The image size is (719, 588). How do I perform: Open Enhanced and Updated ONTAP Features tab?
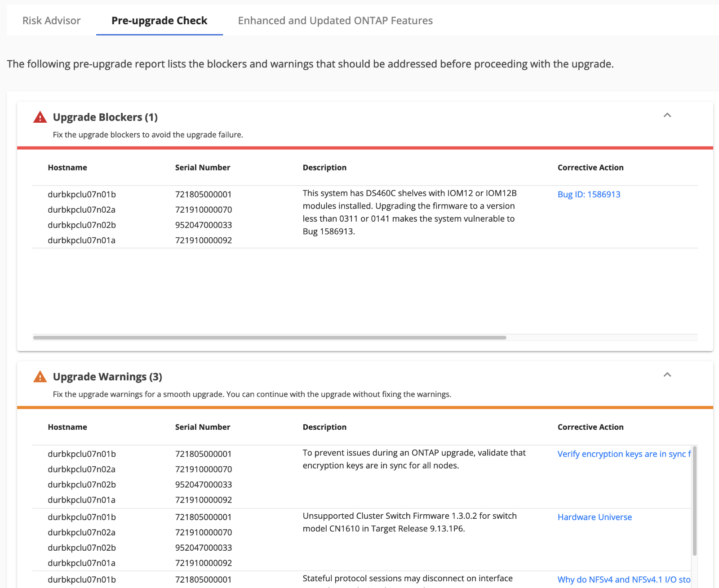(x=335, y=21)
